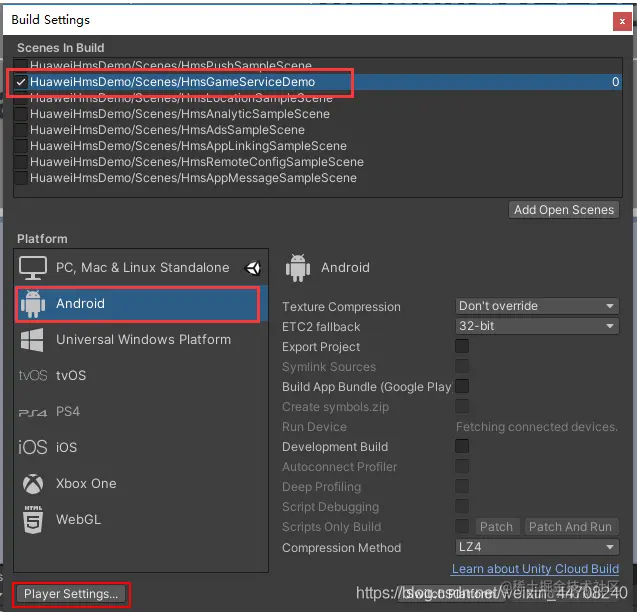
Task: Select the HmsAnalyticSampleScene scene row
Action: (318, 114)
